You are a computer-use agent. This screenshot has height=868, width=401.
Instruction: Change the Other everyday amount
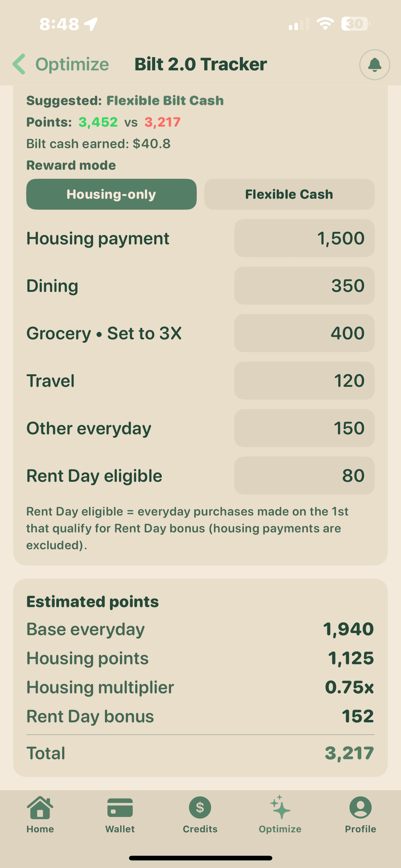(x=304, y=428)
